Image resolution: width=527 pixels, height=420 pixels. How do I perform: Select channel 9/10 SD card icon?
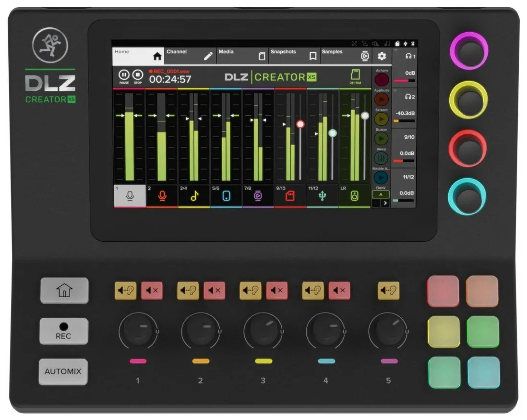(290, 196)
